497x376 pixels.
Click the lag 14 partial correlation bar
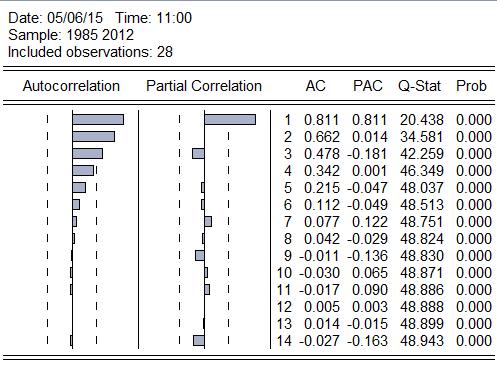[199, 341]
